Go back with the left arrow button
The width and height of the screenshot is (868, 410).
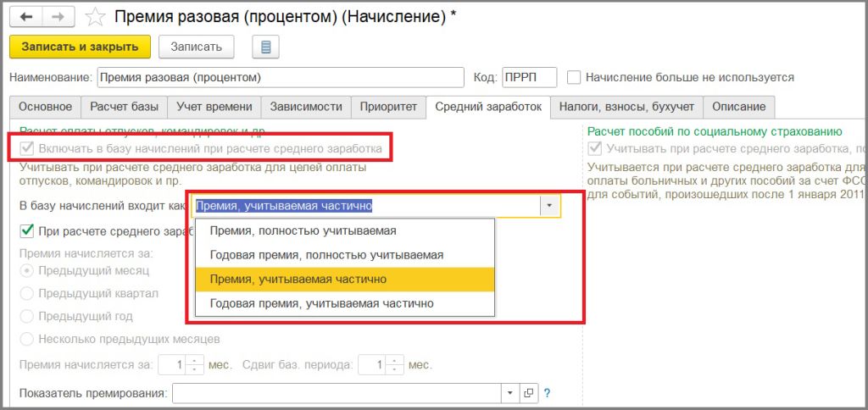[x=26, y=17]
